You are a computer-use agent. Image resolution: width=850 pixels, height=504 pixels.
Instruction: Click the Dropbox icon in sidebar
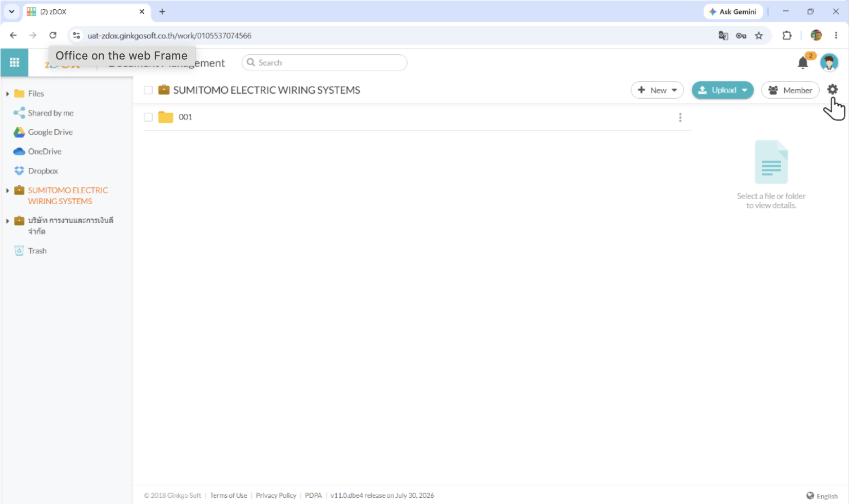click(x=19, y=171)
